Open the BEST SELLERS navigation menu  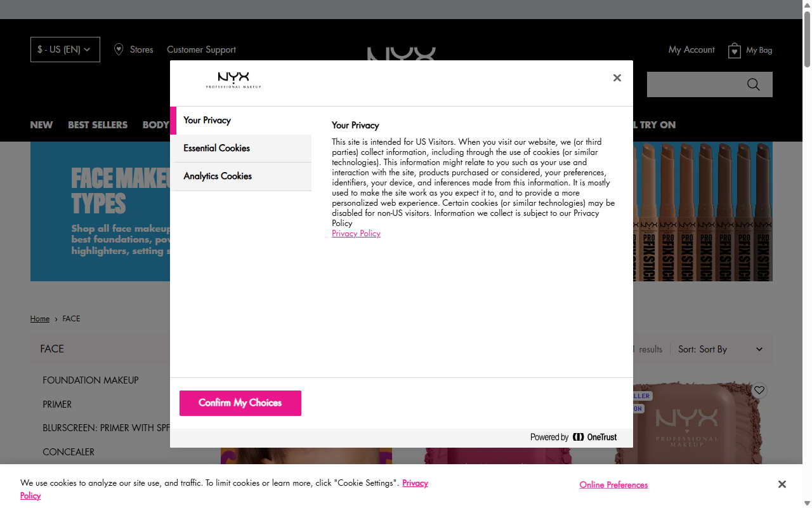click(98, 125)
